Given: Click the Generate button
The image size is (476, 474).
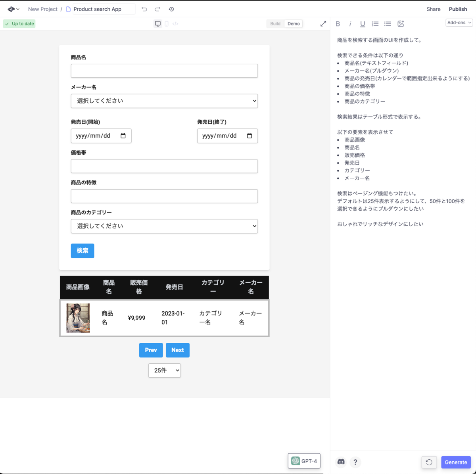Looking at the screenshot, I should point(456,462).
